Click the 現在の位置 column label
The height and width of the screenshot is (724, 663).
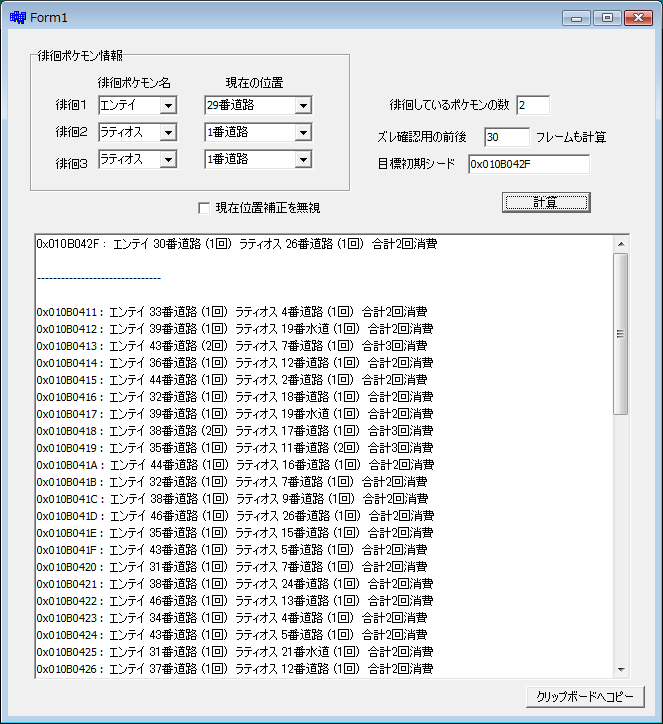254,83
